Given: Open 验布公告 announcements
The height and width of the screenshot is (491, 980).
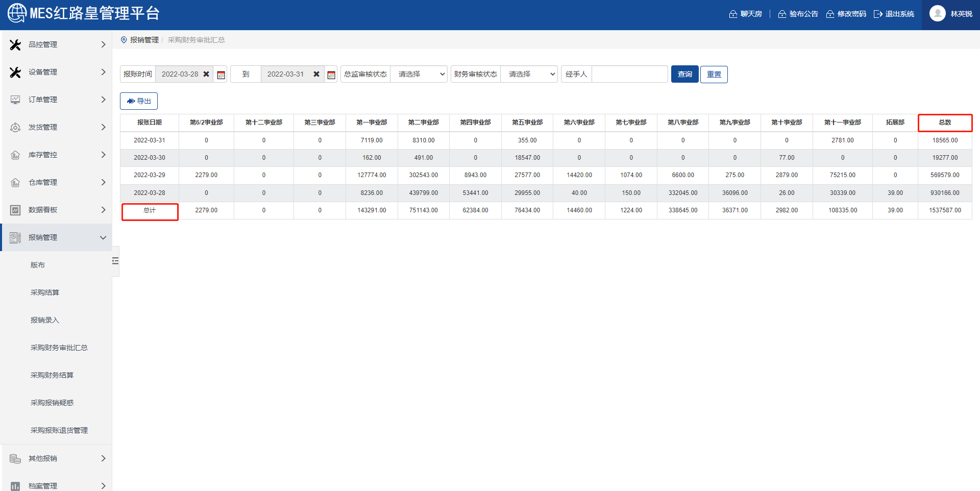Looking at the screenshot, I should pos(798,14).
